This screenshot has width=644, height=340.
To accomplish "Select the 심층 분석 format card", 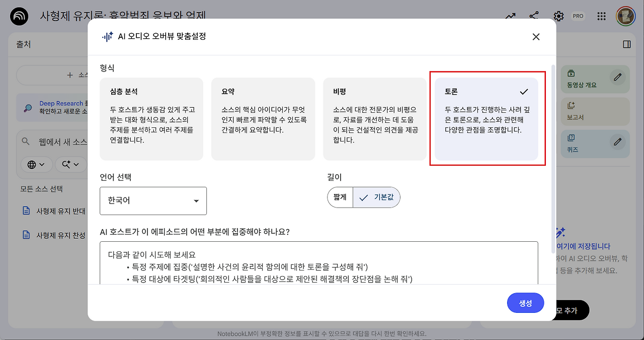I will (x=151, y=119).
